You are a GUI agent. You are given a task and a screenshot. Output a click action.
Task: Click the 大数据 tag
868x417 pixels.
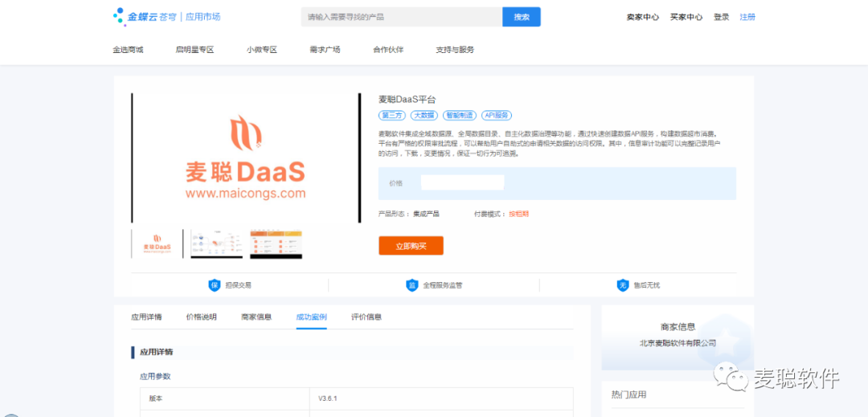click(424, 116)
